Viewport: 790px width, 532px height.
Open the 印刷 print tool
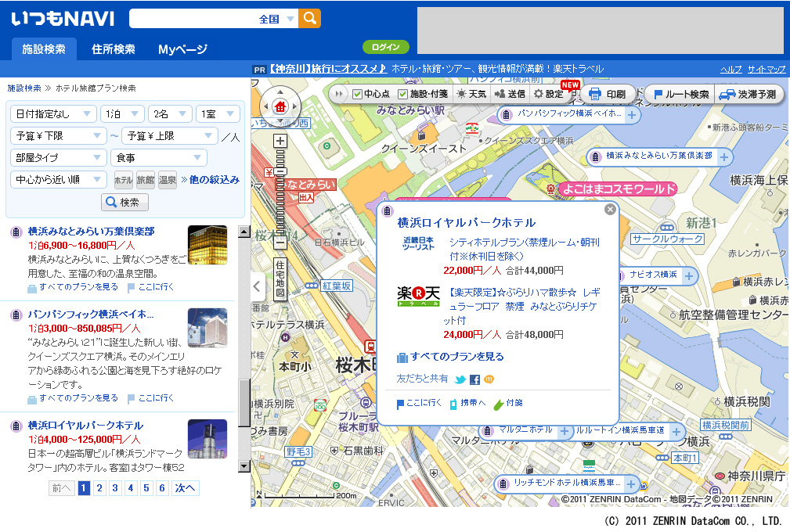click(607, 94)
